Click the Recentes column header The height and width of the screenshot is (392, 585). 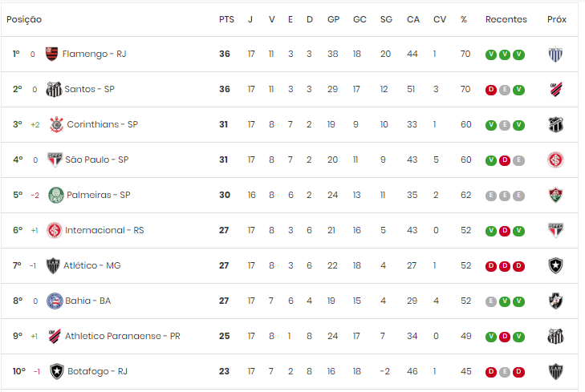506,19
